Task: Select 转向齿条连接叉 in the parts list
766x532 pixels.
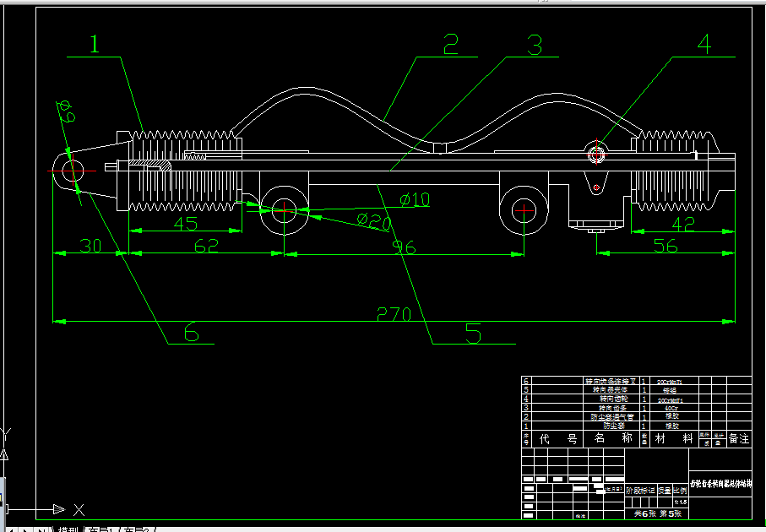Action: click(x=611, y=381)
